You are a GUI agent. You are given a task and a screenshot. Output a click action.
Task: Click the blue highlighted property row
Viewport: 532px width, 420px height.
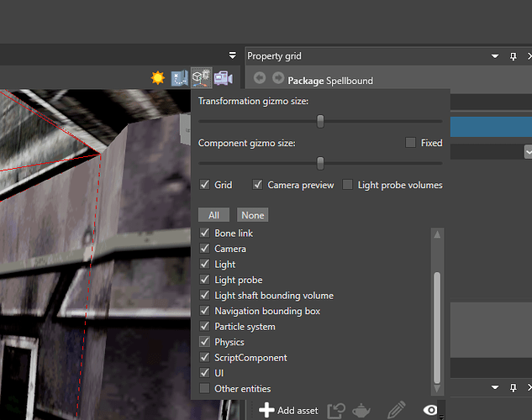(491, 126)
